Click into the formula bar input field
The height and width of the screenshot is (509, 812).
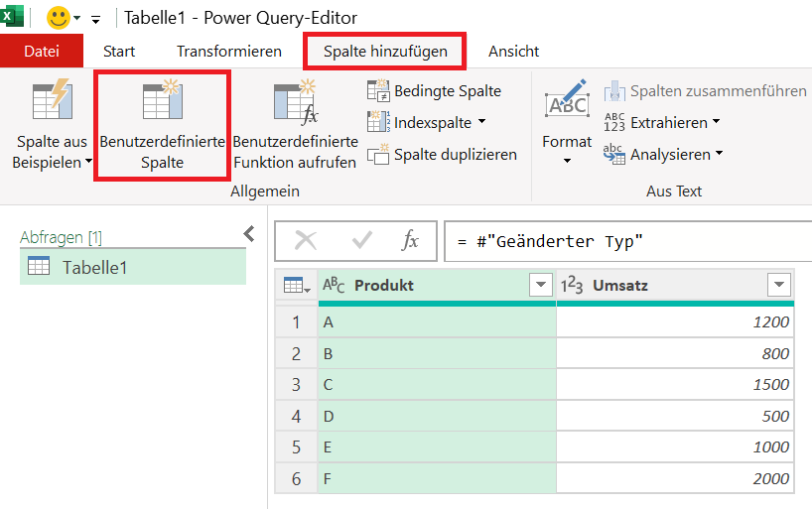627,241
